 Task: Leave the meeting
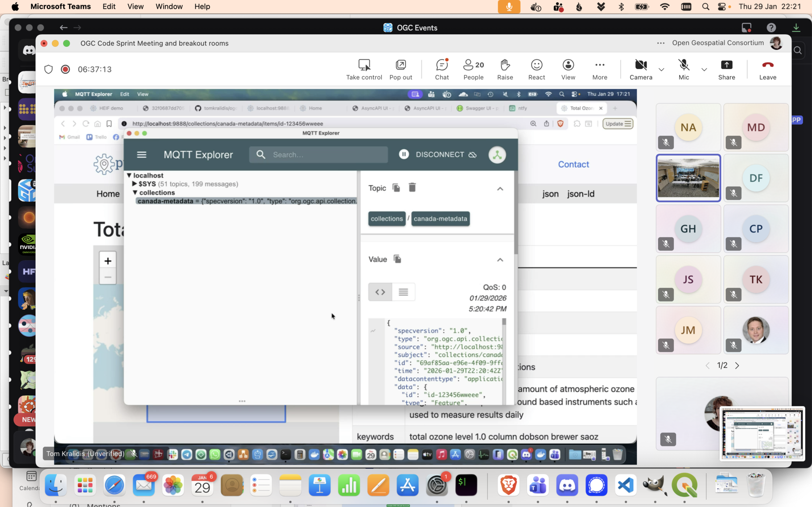pos(767,65)
